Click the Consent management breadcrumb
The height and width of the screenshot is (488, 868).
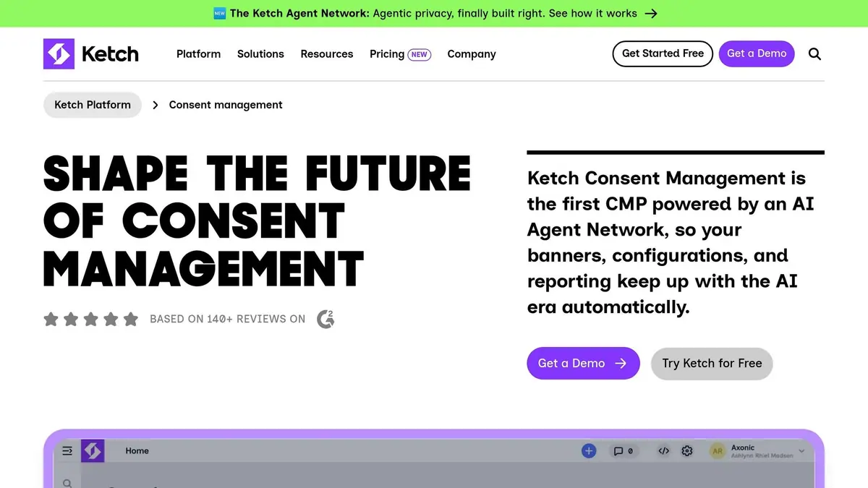(226, 105)
